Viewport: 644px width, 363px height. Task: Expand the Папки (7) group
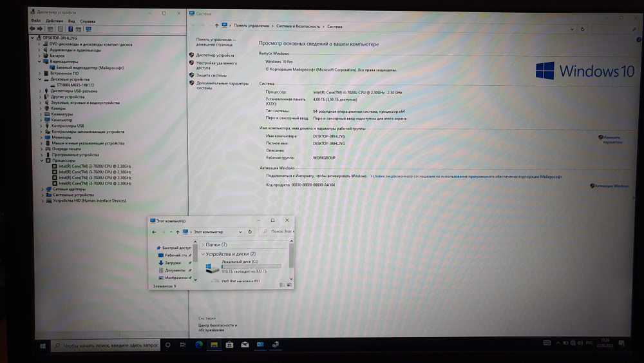[203, 244]
